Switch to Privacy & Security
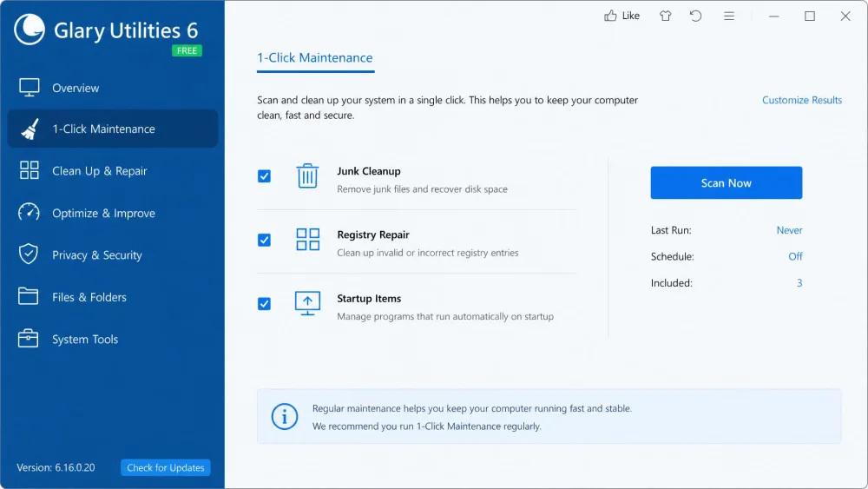Viewport: 868px width, 489px height. point(112,254)
